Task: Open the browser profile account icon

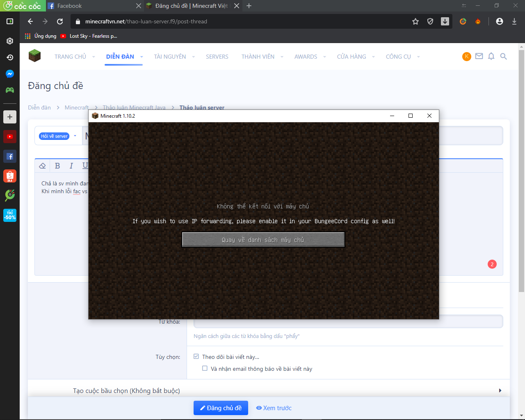Action: (x=500, y=21)
